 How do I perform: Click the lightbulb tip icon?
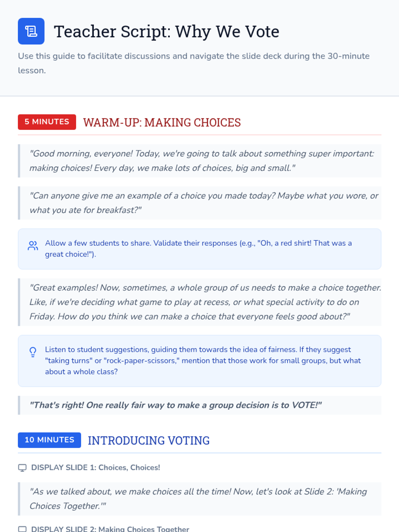(33, 352)
